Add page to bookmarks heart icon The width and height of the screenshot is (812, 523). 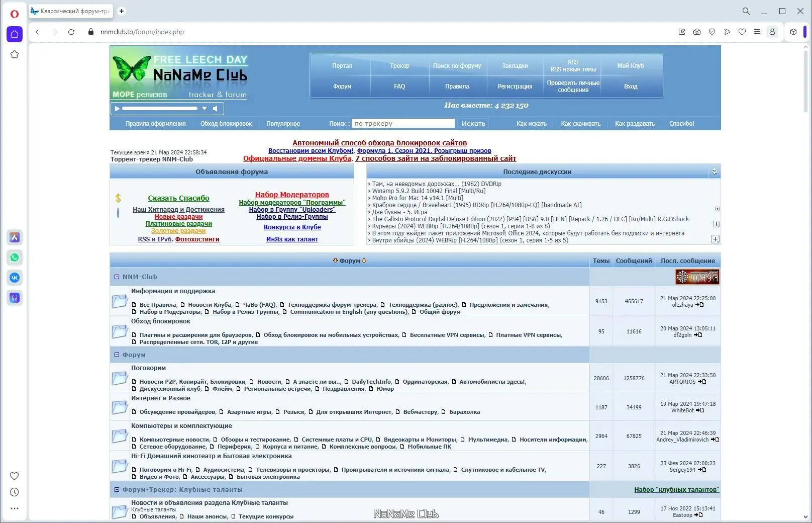pyautogui.click(x=742, y=32)
